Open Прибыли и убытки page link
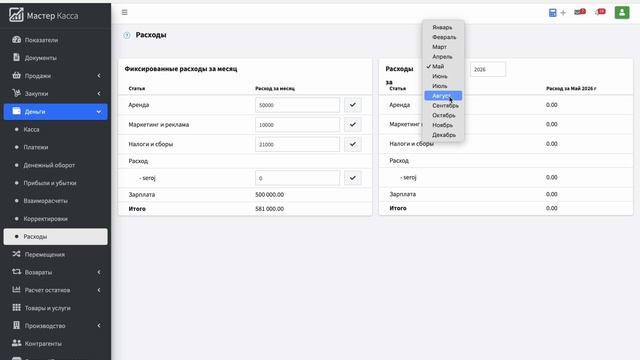 [50, 183]
